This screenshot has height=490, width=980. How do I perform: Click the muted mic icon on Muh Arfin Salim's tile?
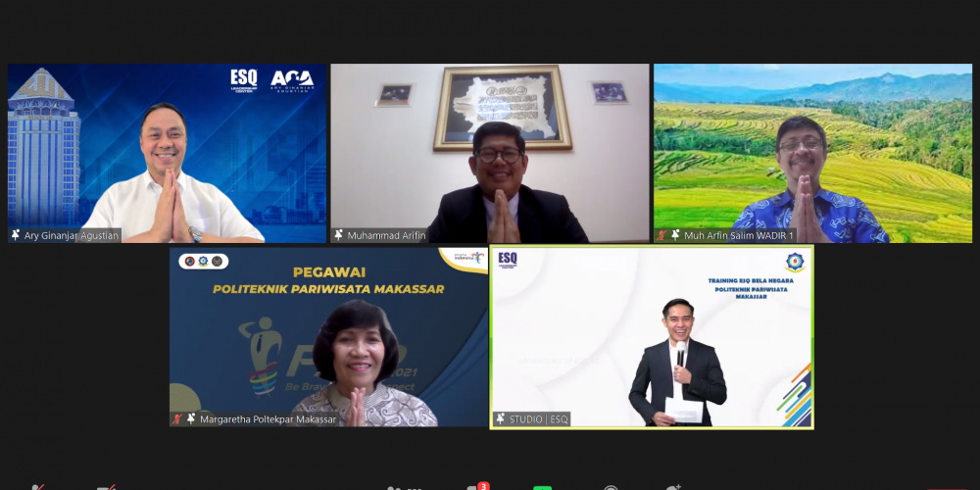click(662, 235)
